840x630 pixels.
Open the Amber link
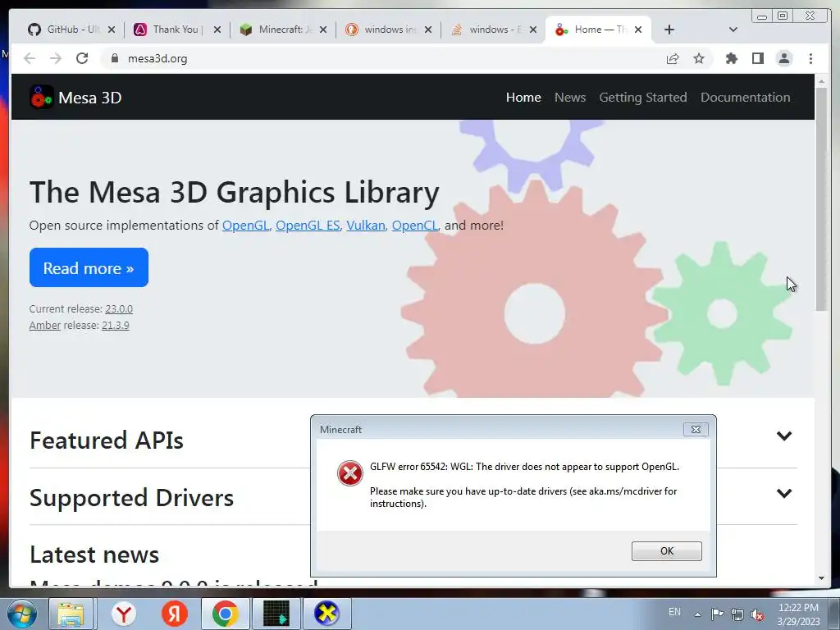44,325
